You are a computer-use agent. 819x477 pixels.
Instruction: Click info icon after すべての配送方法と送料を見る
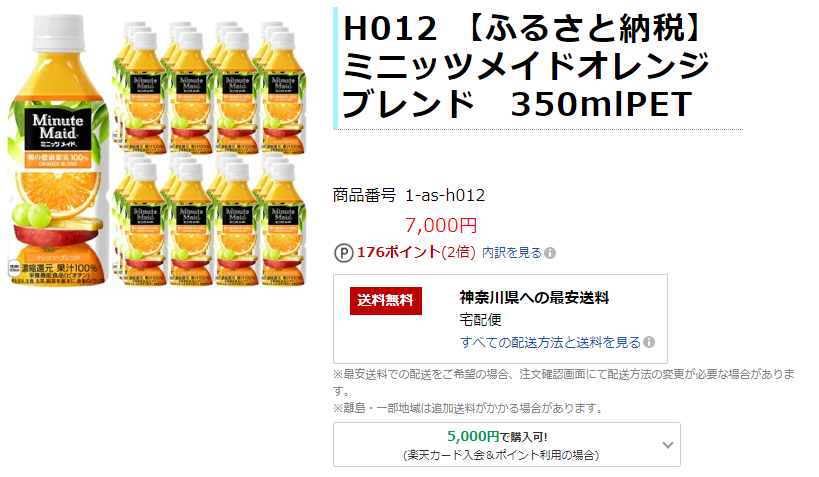click(649, 342)
